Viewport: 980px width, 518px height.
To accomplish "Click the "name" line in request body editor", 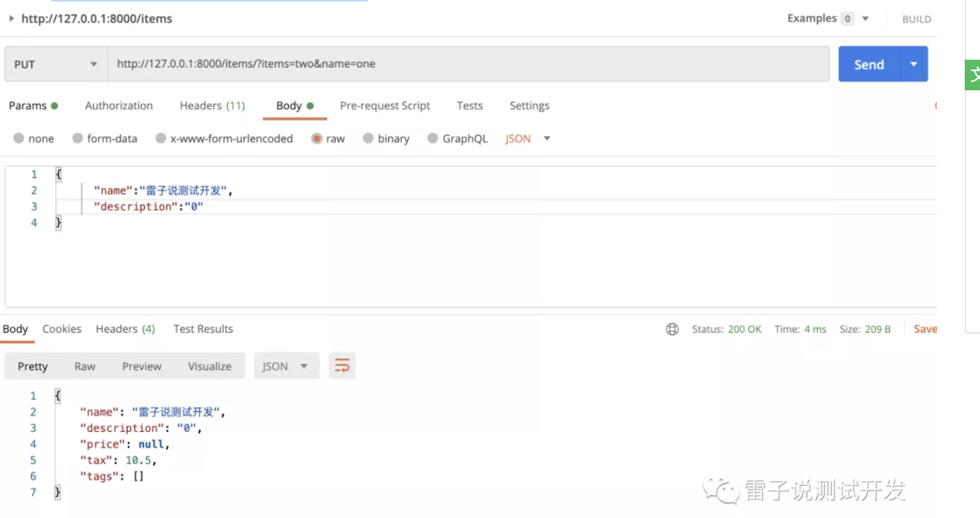I will [x=163, y=190].
